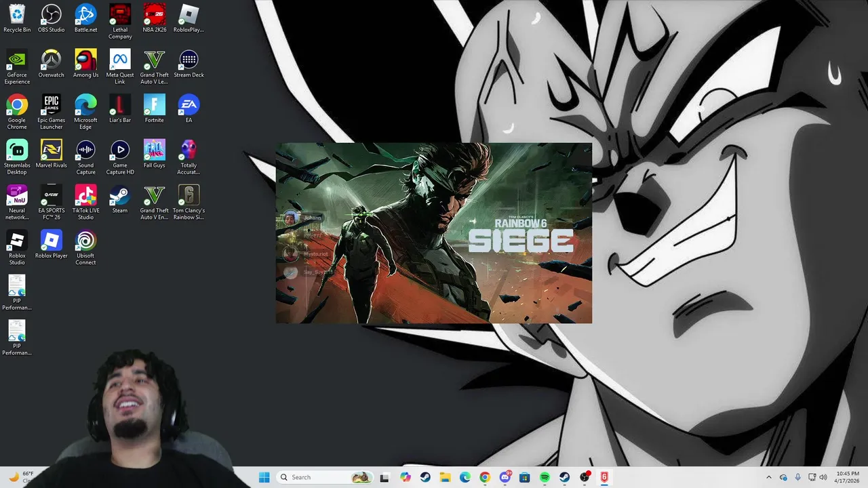868x488 pixels.
Task: Expand the hidden system tray icons
Action: pyautogui.click(x=768, y=477)
